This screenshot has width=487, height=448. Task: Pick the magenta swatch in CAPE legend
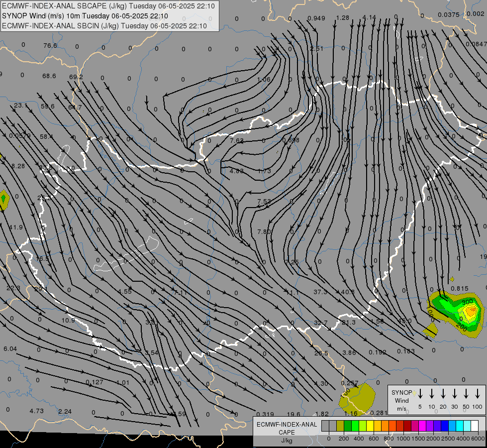pos(422,426)
